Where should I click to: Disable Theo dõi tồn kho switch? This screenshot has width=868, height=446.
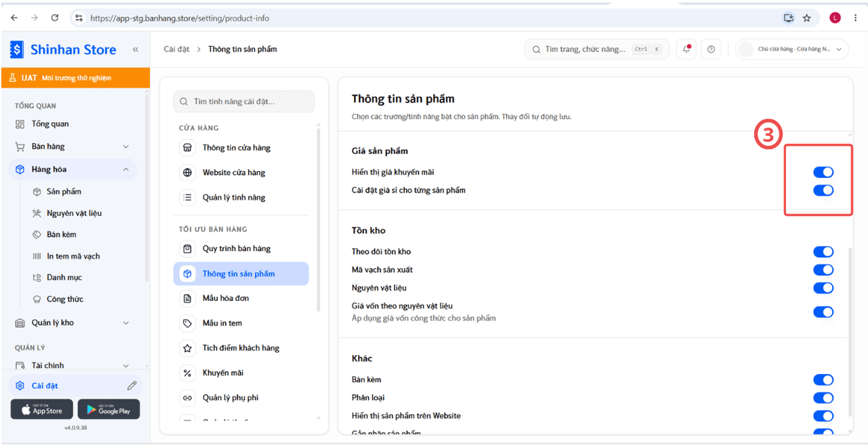coord(823,252)
